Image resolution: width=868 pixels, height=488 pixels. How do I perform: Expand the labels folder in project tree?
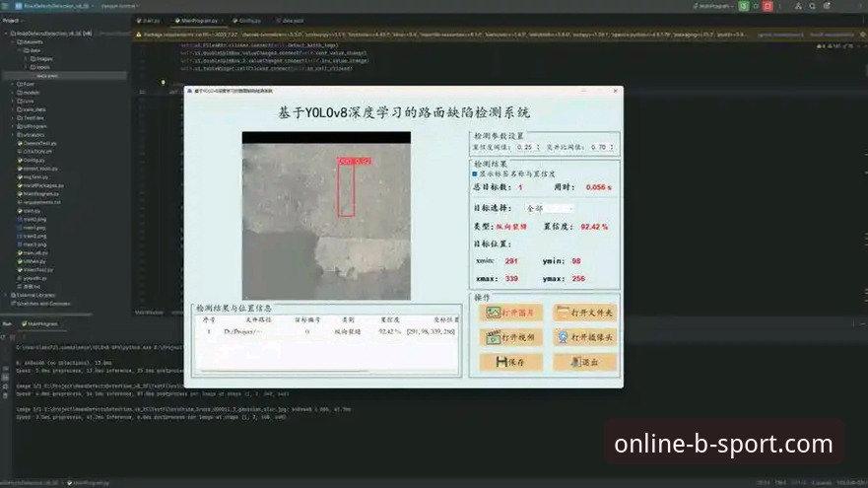pyautogui.click(x=26, y=67)
